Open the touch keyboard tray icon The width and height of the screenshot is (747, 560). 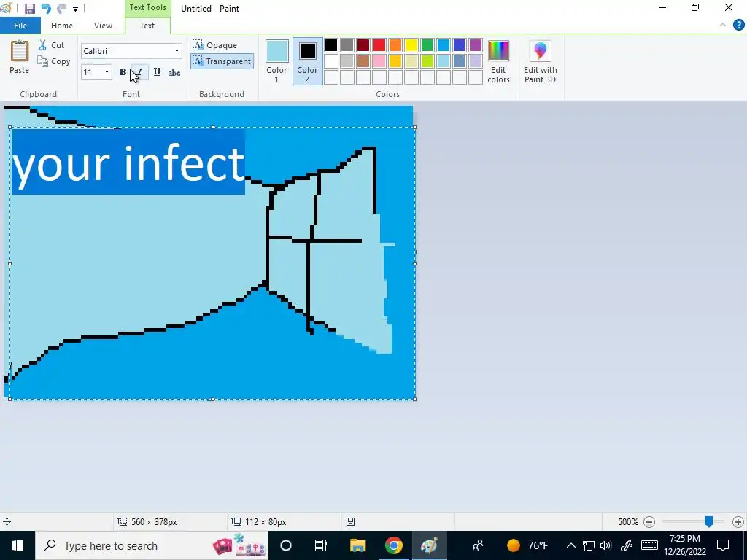click(649, 545)
